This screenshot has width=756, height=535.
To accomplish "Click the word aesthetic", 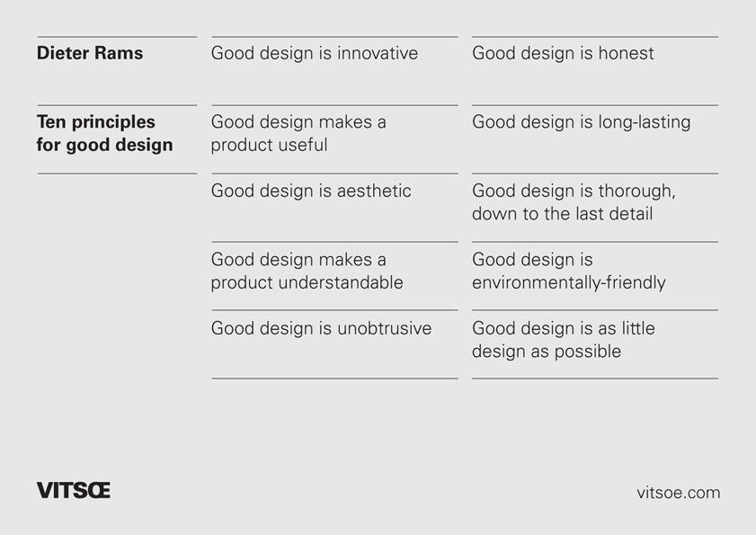I will coord(374,191).
